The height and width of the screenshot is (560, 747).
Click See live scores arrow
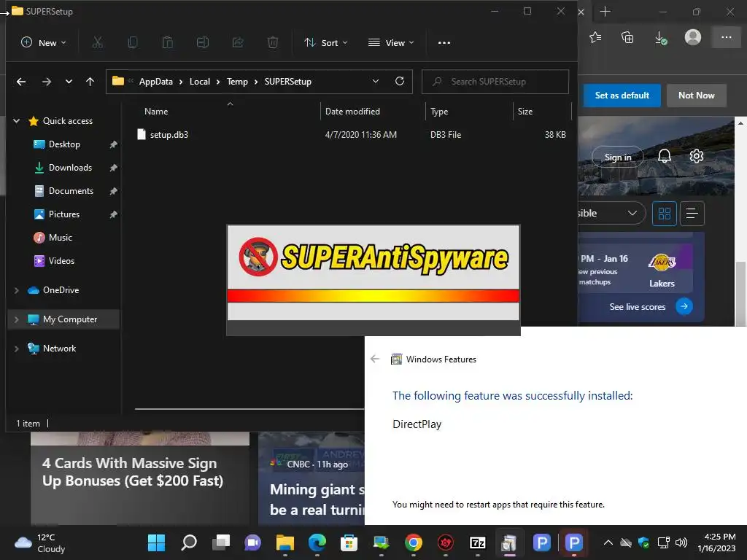click(684, 306)
